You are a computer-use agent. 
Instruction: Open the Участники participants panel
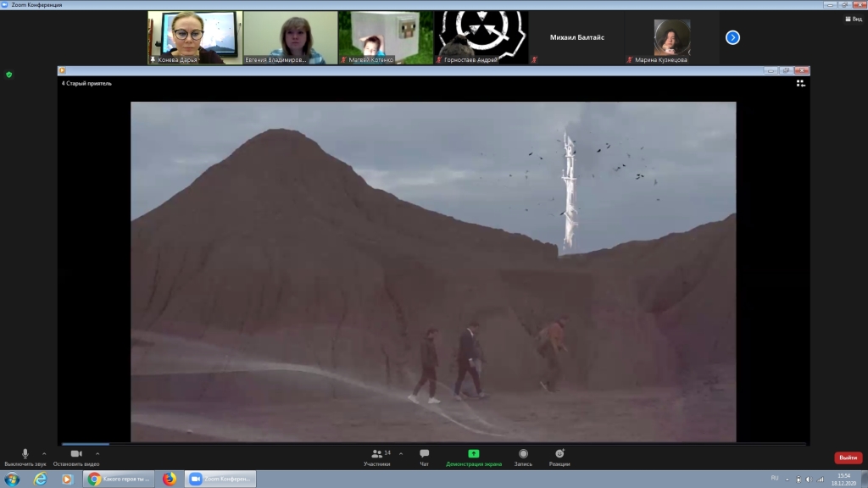tap(377, 457)
